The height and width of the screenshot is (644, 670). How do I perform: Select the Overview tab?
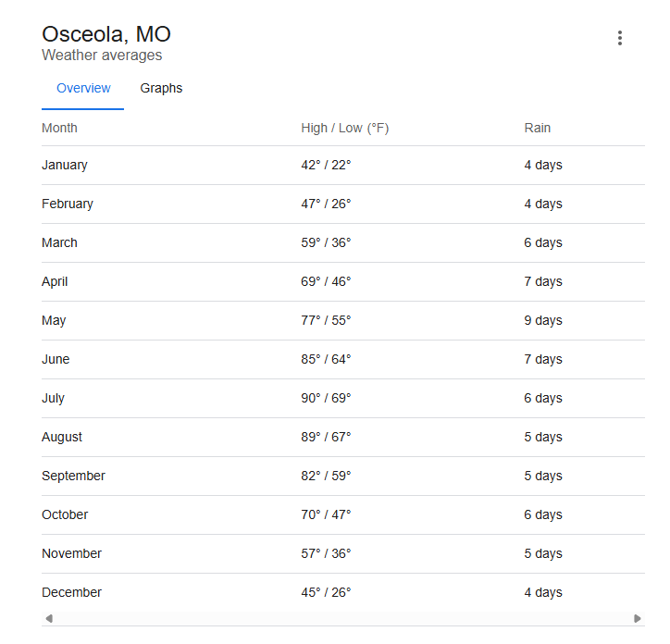pyautogui.click(x=83, y=88)
